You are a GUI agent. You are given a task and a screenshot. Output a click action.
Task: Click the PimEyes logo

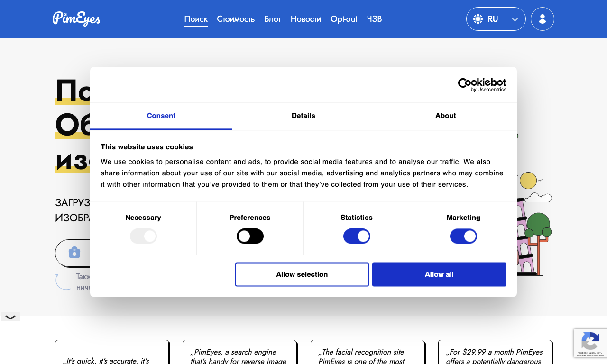(76, 19)
